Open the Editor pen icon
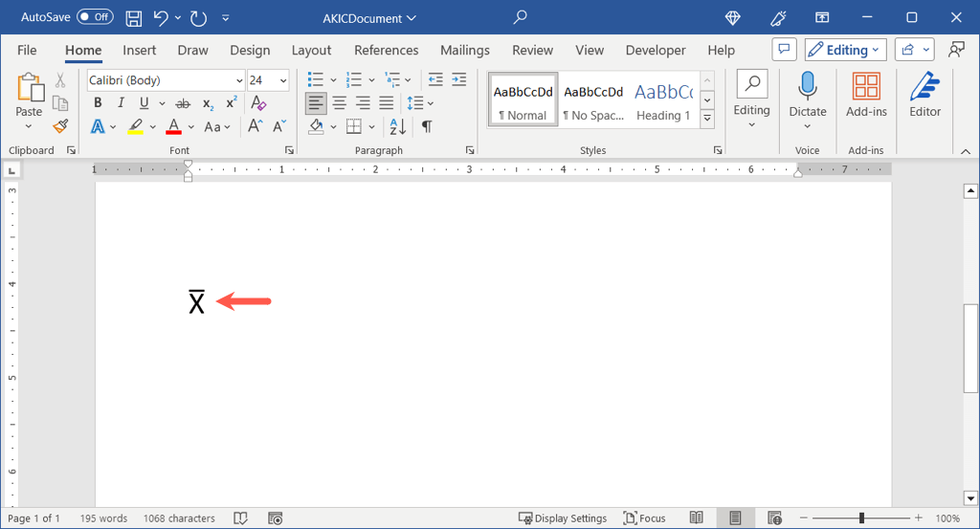This screenshot has height=529, width=980. click(925, 86)
